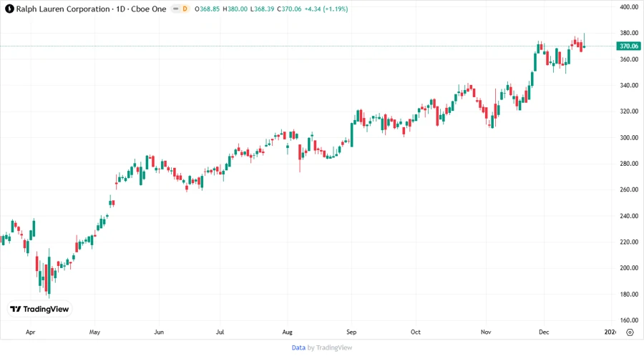Click the by TradingView attribution text
This screenshot has width=644, height=356.
pyautogui.click(x=330, y=347)
